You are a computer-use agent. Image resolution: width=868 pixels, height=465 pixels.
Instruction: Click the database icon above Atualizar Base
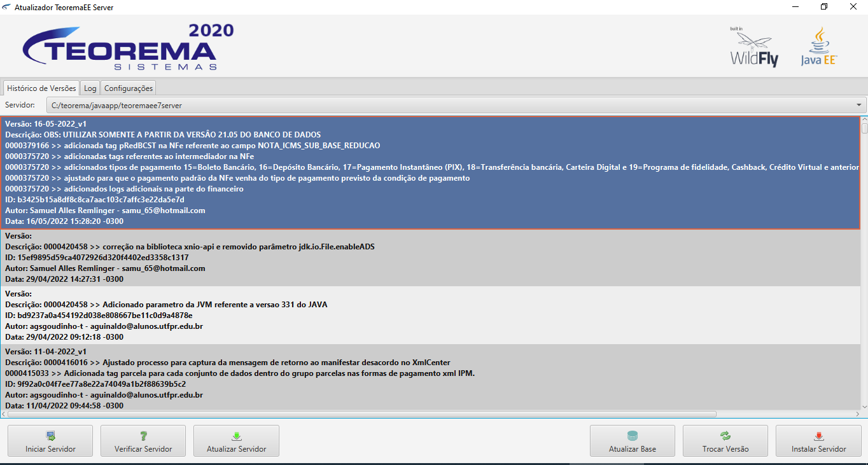[x=633, y=436]
